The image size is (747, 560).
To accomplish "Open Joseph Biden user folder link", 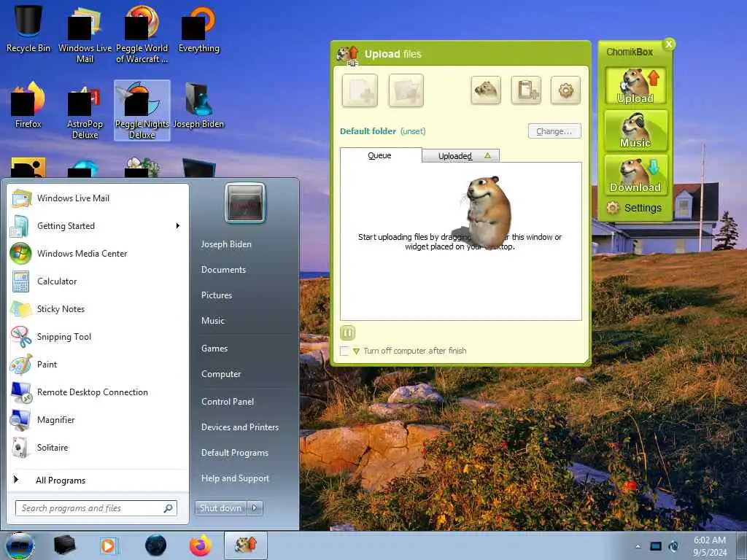I will coord(226,244).
